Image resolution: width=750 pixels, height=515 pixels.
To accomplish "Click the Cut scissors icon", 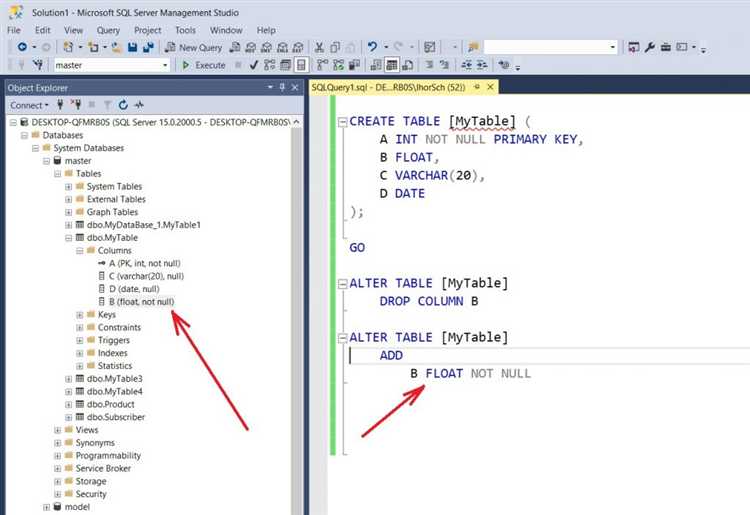I will click(x=319, y=47).
